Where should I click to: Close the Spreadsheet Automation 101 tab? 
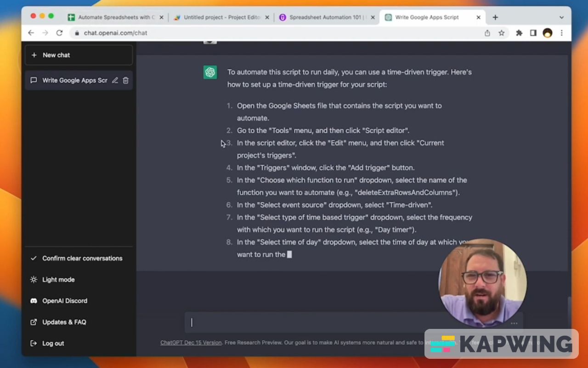click(373, 17)
